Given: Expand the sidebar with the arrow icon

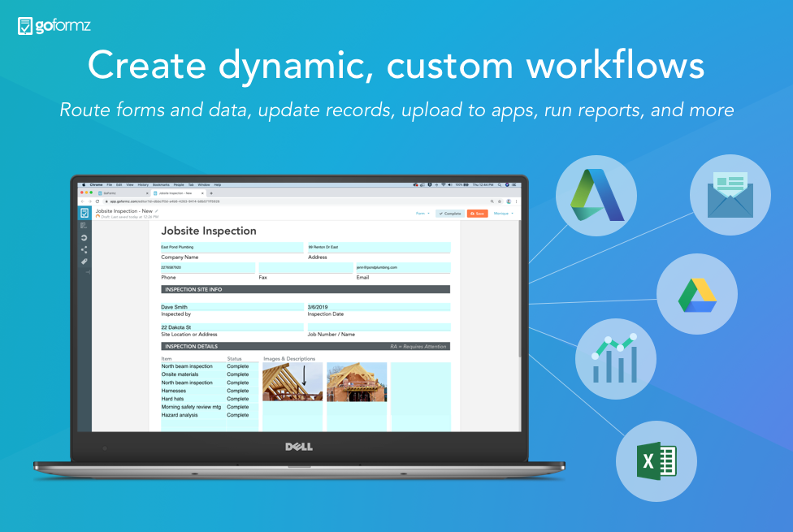Looking at the screenshot, I should coord(88,272).
